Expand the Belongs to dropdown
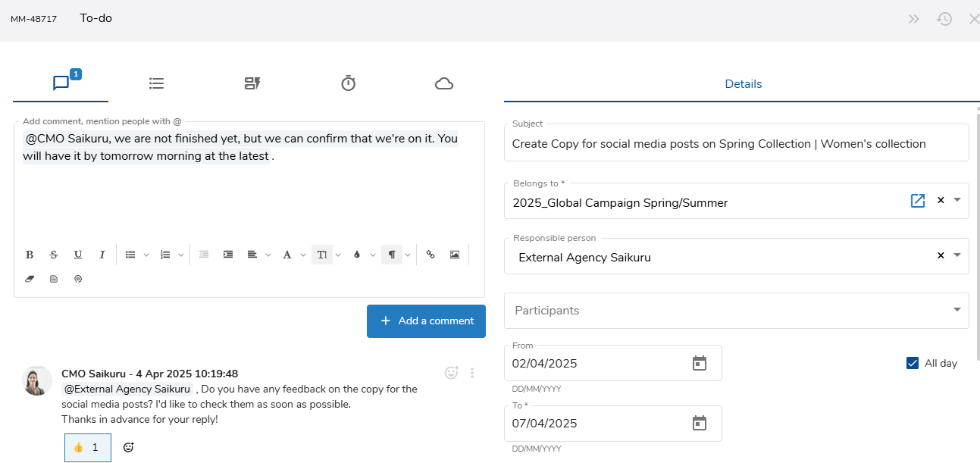 [957, 201]
